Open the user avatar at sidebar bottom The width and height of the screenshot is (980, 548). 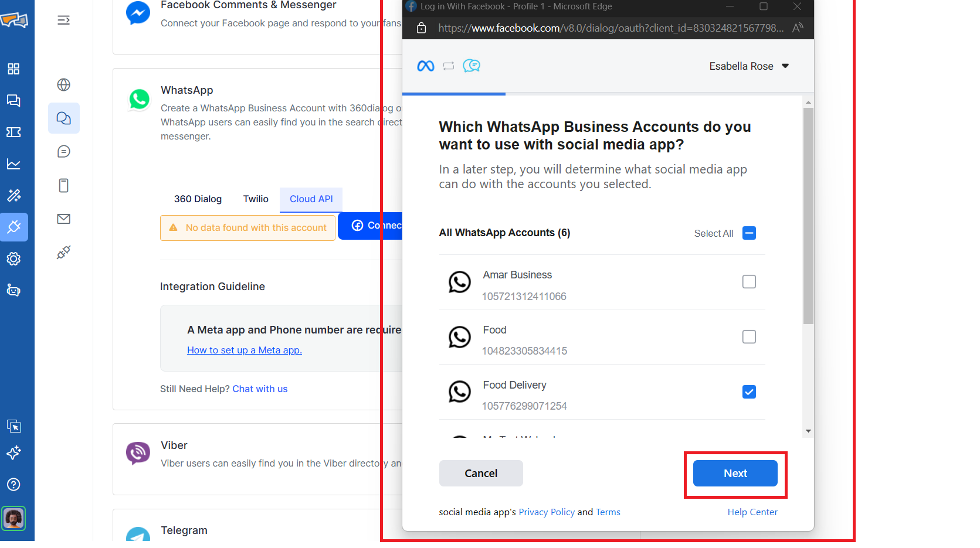tap(13, 518)
